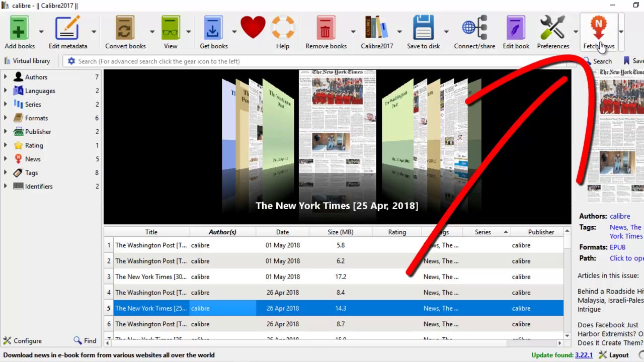Expand the Languages category
This screenshot has height=362, width=644.
[x=6, y=90]
